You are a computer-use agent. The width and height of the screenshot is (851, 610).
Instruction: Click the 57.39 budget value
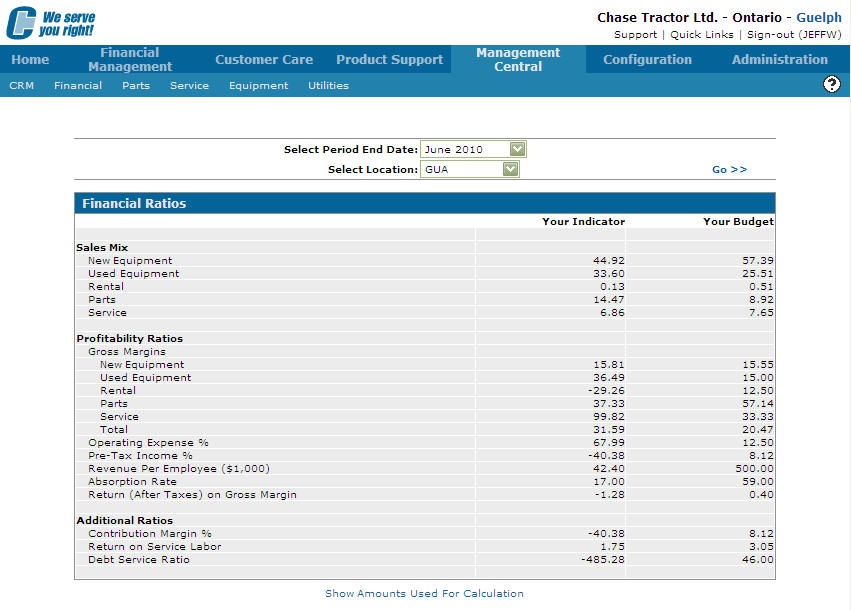pyautogui.click(x=758, y=260)
